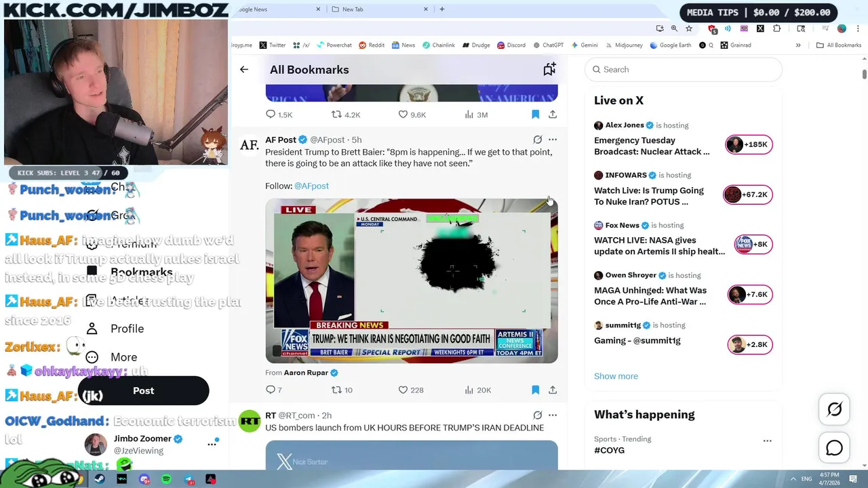Open Aaron Rupar's profile link
The width and height of the screenshot is (868, 488).
pos(306,373)
